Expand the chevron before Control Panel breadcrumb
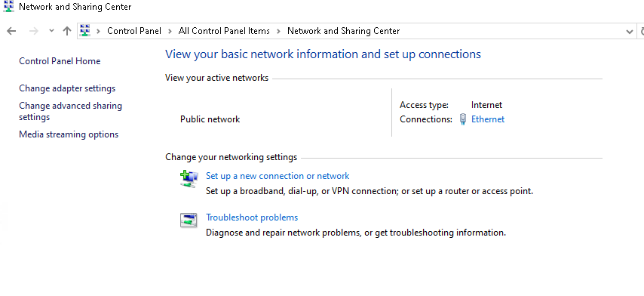 (99, 31)
